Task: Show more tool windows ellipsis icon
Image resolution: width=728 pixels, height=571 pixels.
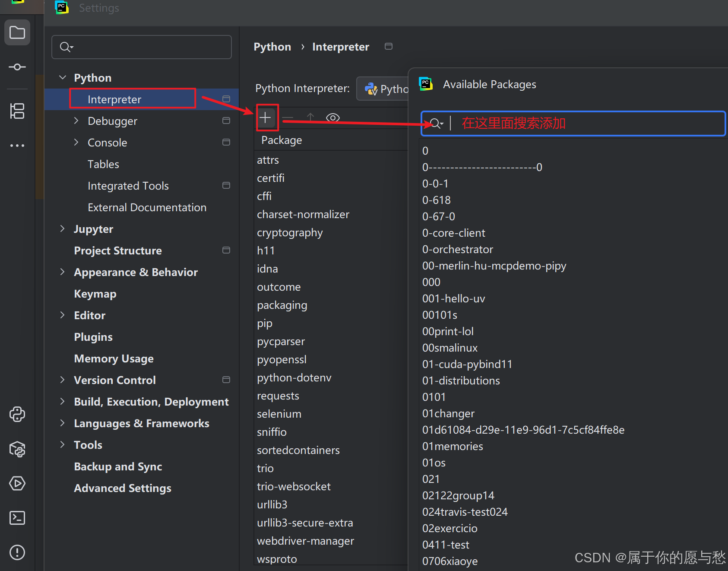Action: click(x=17, y=146)
